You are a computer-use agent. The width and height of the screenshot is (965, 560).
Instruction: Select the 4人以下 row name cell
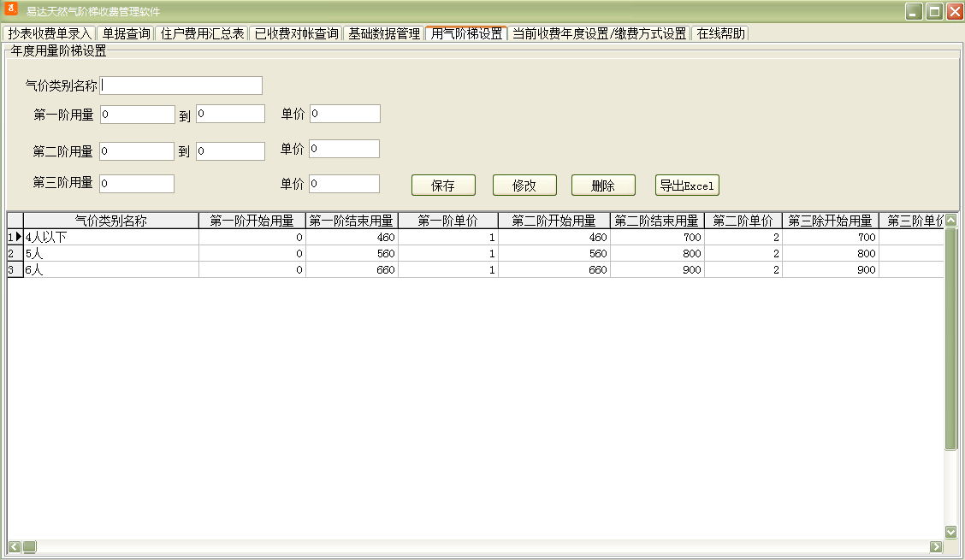(110, 237)
